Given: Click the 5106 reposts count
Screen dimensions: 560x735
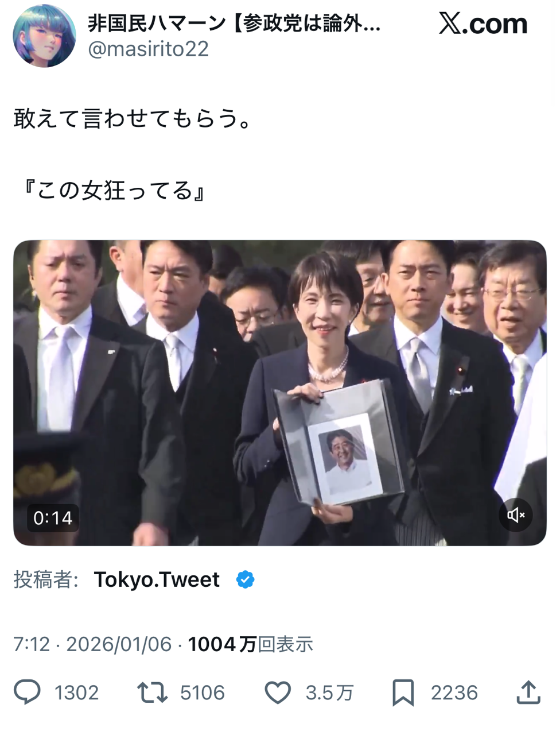Looking at the screenshot, I should 203,693.
